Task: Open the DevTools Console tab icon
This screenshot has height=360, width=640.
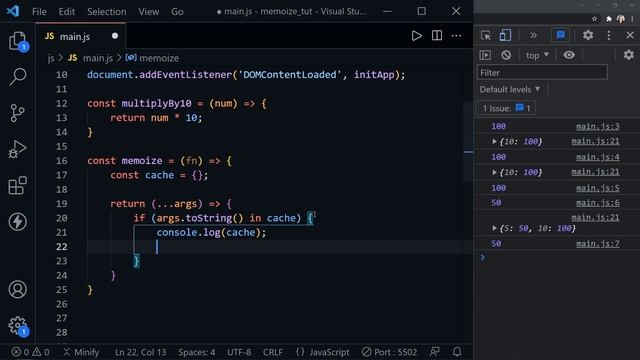Action: click(x=560, y=35)
